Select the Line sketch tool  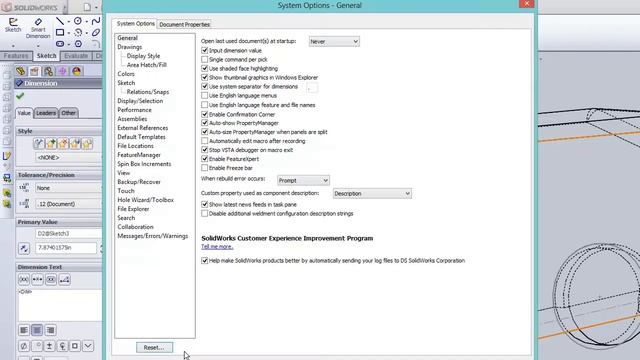pyautogui.click(x=60, y=21)
